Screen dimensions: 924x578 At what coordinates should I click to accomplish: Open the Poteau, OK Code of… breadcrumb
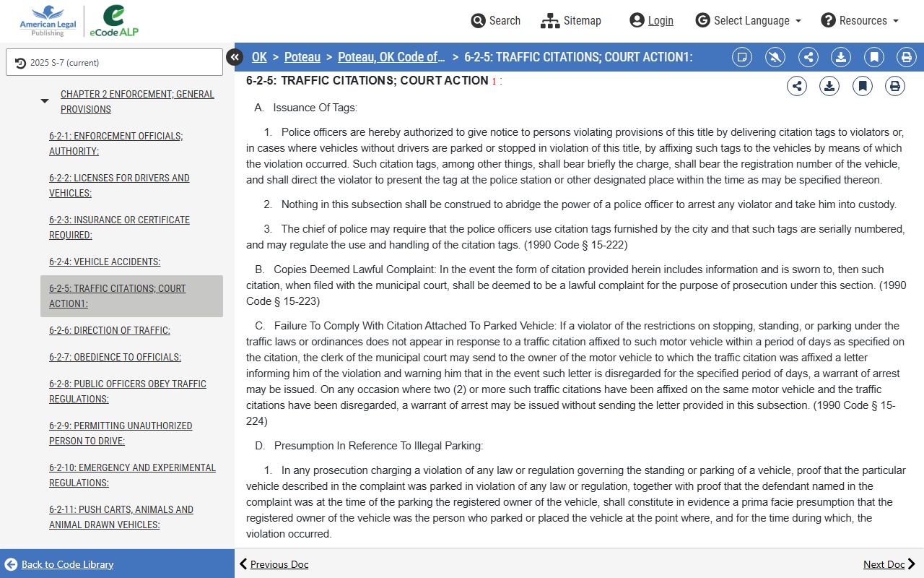[x=391, y=57]
